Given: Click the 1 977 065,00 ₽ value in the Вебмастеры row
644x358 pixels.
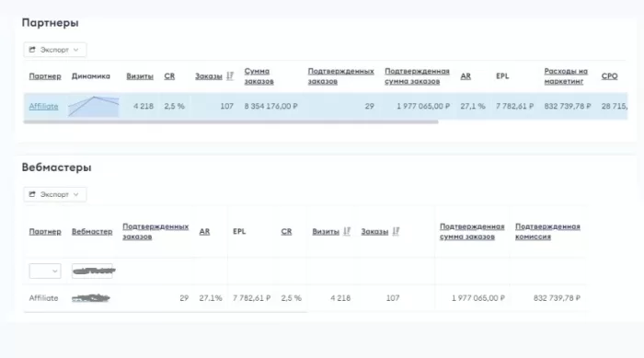Looking at the screenshot, I should coord(478,298).
